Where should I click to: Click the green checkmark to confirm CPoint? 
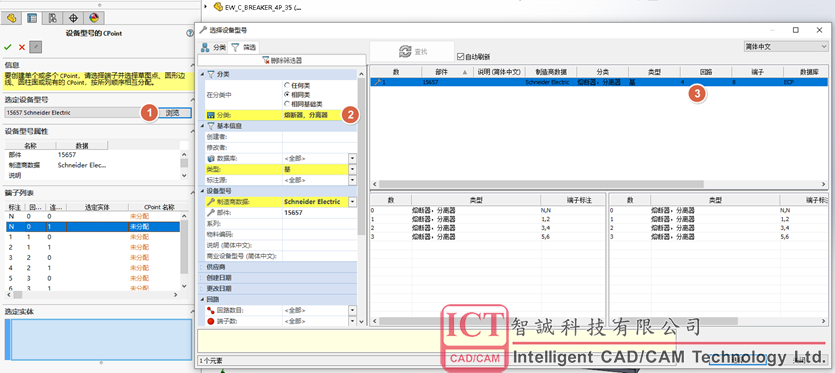click(7, 47)
